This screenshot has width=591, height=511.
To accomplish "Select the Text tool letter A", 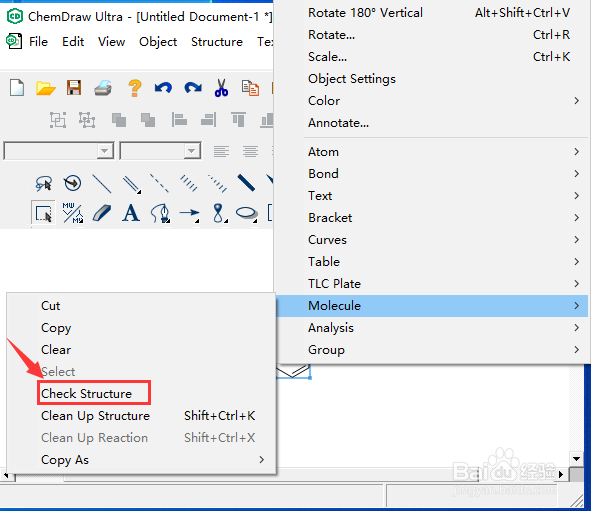I will (131, 213).
